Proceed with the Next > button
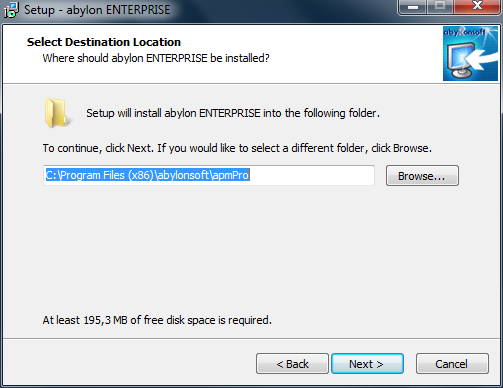 367,364
